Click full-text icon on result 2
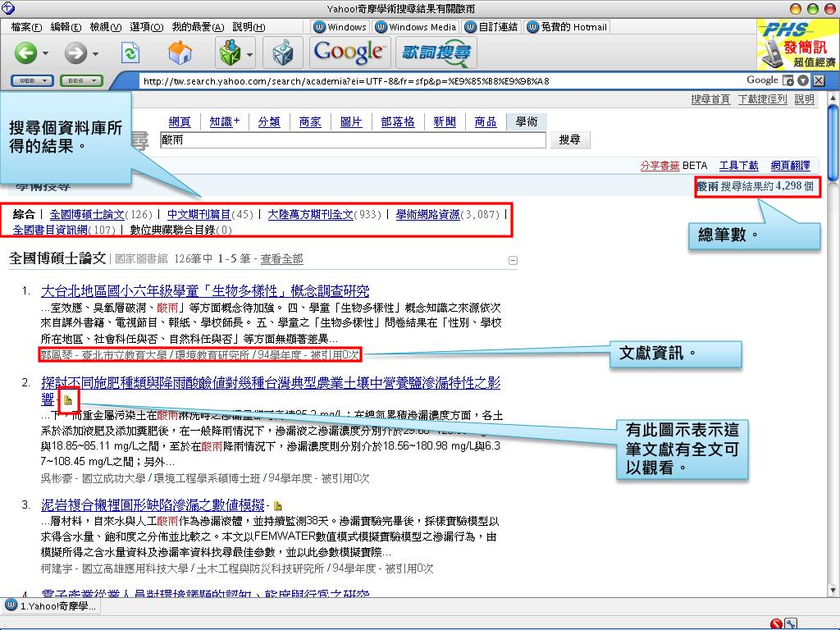This screenshot has width=840, height=630. click(67, 399)
